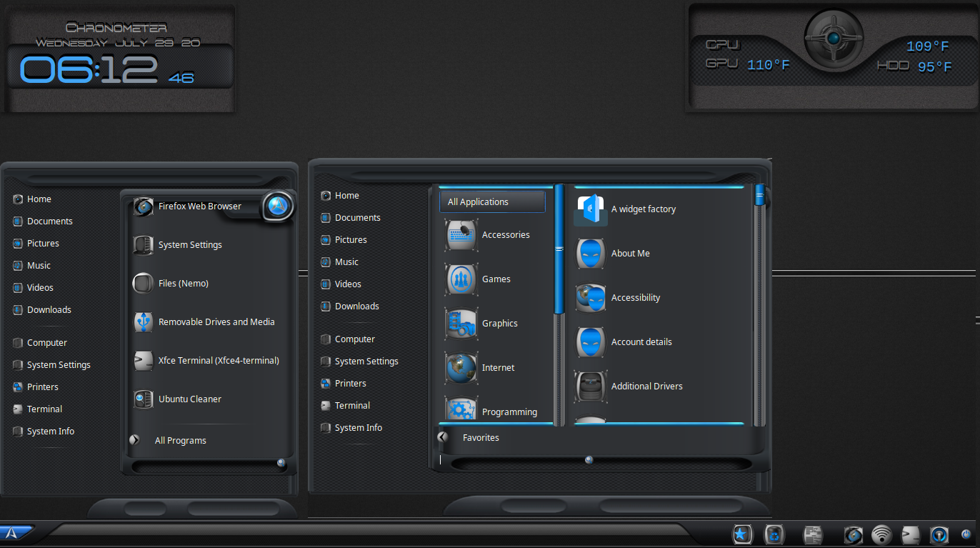
Task: Open the start menu launcher button
Action: click(16, 533)
